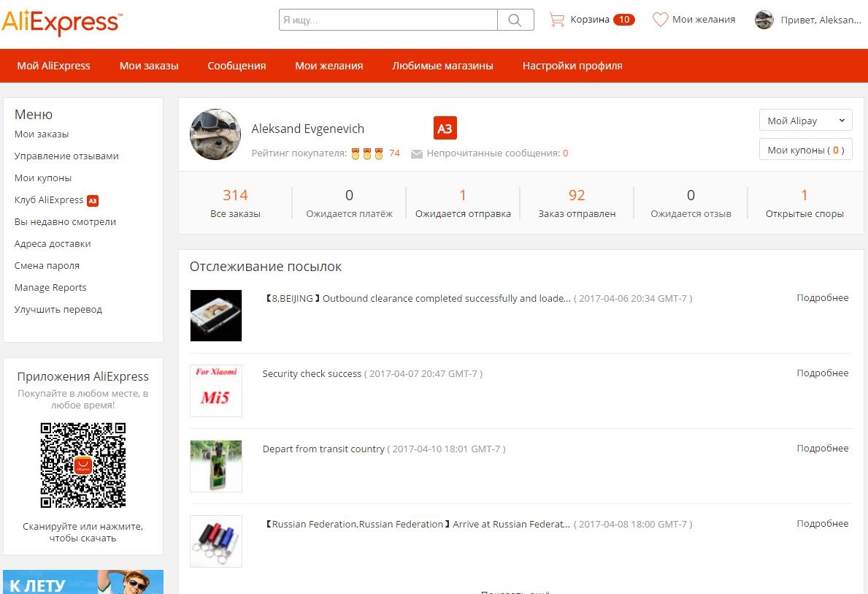Click the 92 Заказ отправлен counter
The width and height of the screenshot is (868, 594).
pos(577,203)
